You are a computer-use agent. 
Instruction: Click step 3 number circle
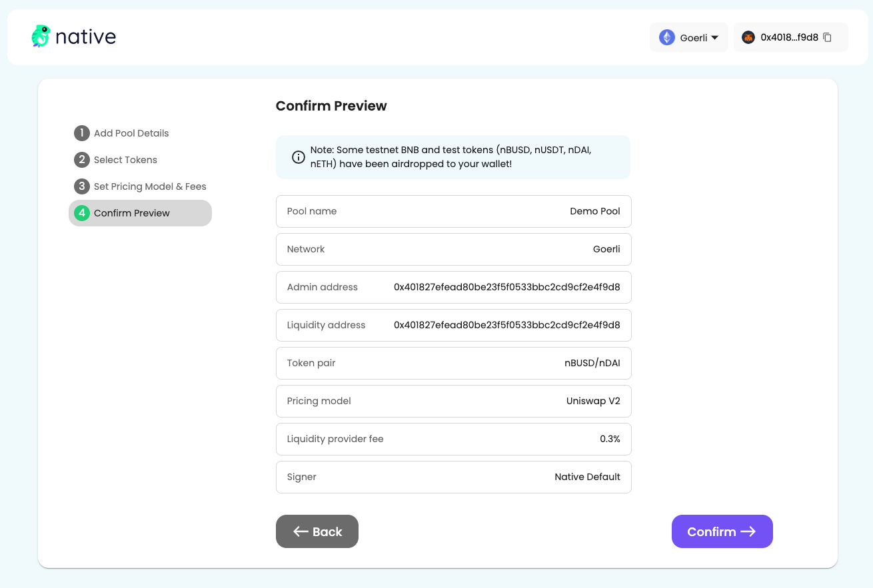tap(81, 186)
